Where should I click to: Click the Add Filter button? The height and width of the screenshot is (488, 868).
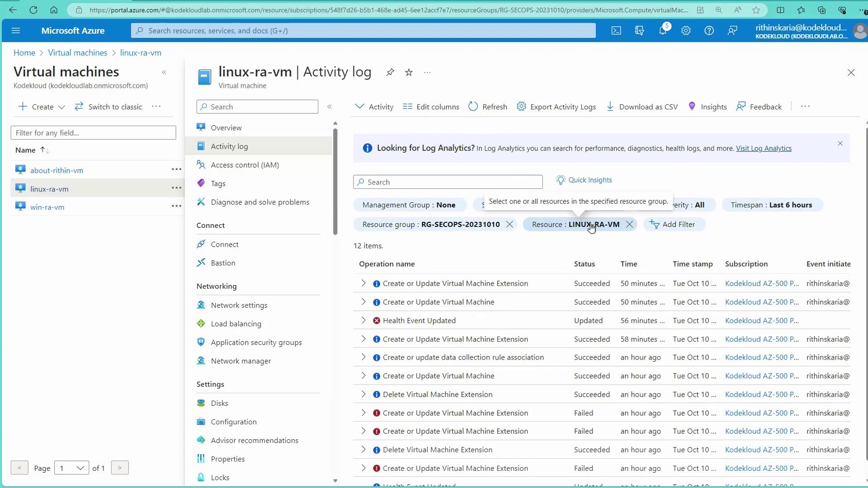pos(673,225)
